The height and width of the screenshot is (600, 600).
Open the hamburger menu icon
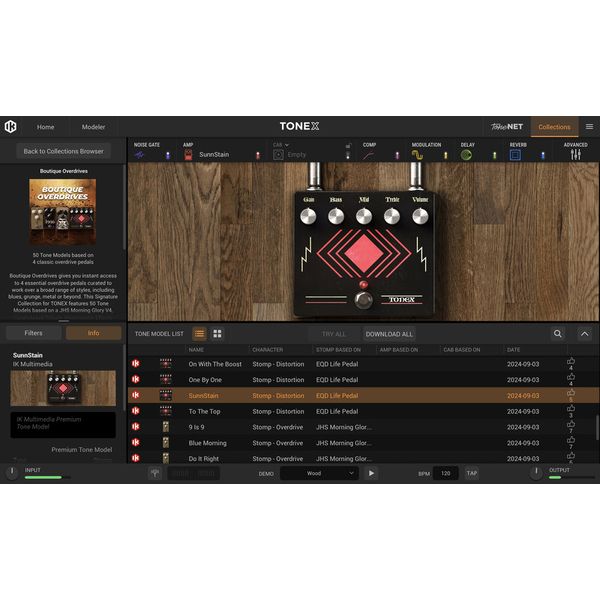point(589,127)
